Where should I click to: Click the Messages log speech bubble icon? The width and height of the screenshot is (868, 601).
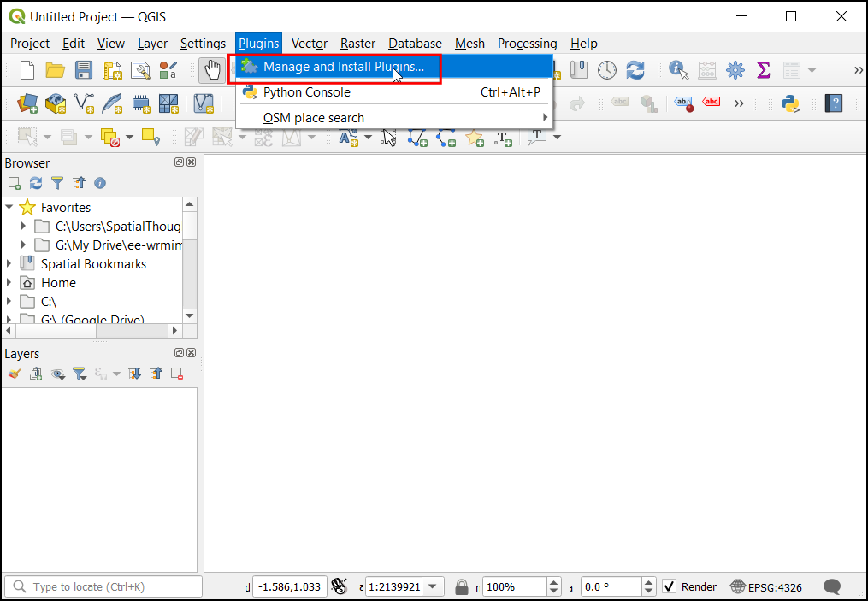[832, 586]
